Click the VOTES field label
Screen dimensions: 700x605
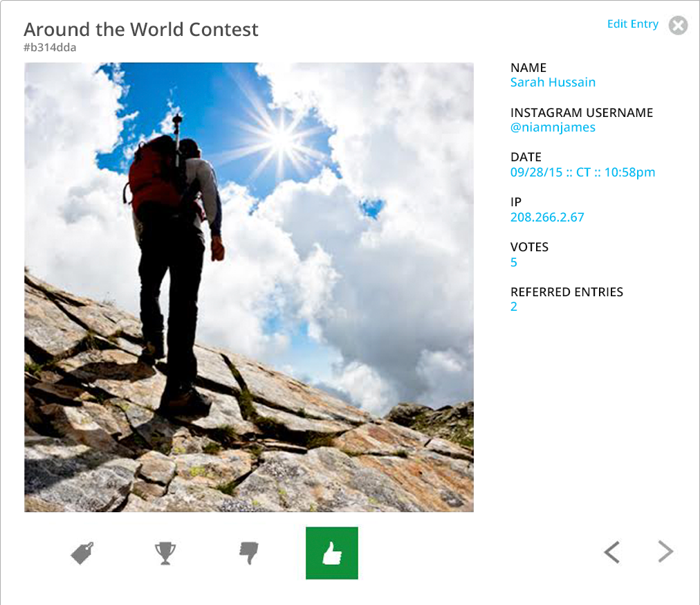[529, 247]
